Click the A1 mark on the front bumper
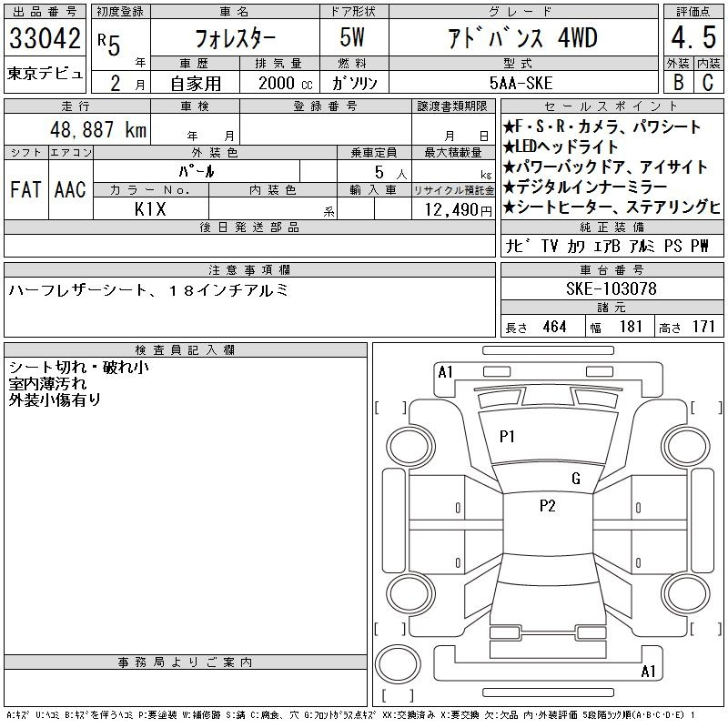Screen dimensions: 728x728 (x=445, y=372)
